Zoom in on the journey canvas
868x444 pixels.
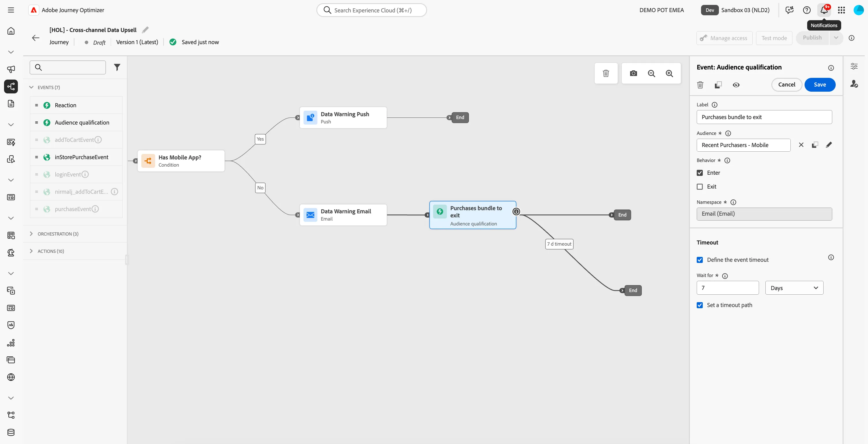tap(669, 73)
